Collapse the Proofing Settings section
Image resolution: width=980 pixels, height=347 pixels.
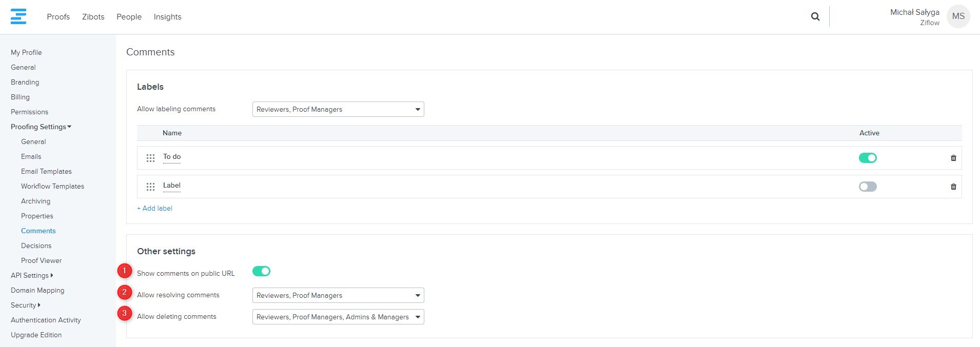point(41,127)
